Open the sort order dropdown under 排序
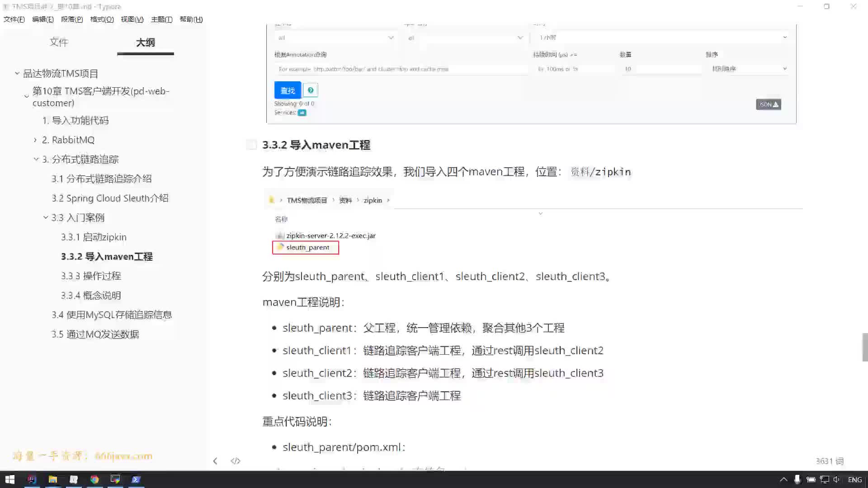The image size is (868, 488). pyautogui.click(x=749, y=69)
